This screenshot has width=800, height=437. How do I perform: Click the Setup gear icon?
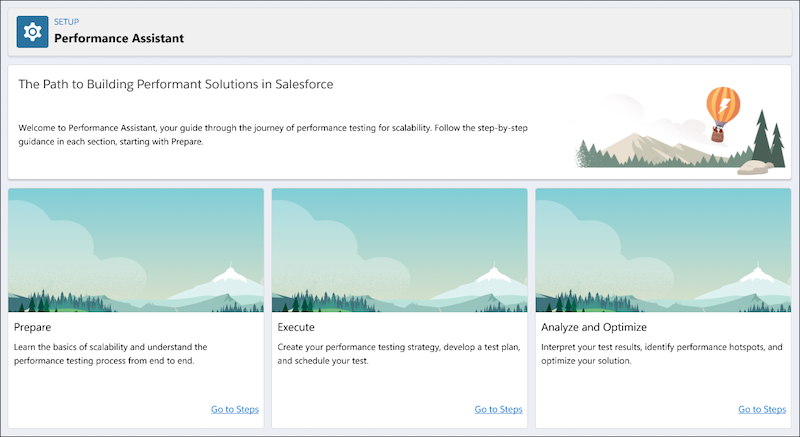coord(33,32)
